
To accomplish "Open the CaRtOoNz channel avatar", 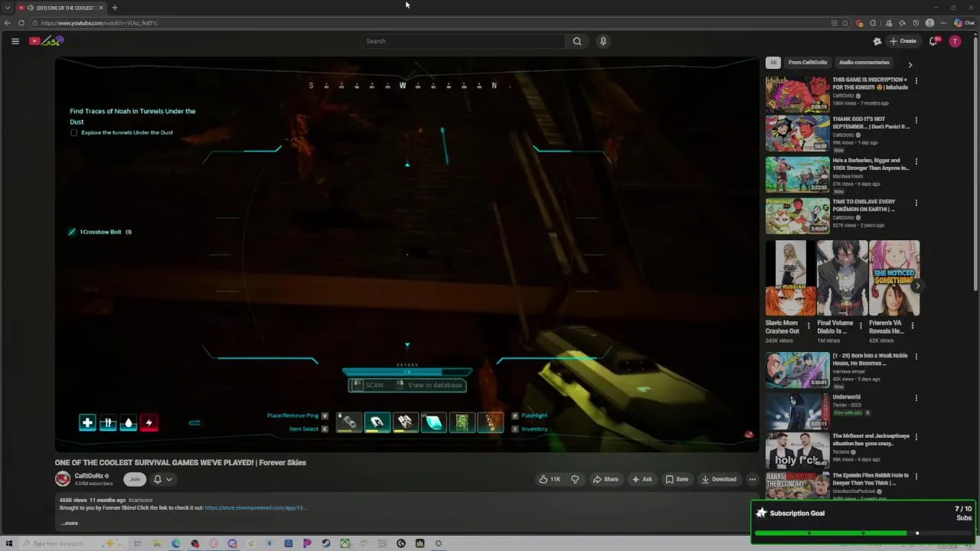I will 63,479.
